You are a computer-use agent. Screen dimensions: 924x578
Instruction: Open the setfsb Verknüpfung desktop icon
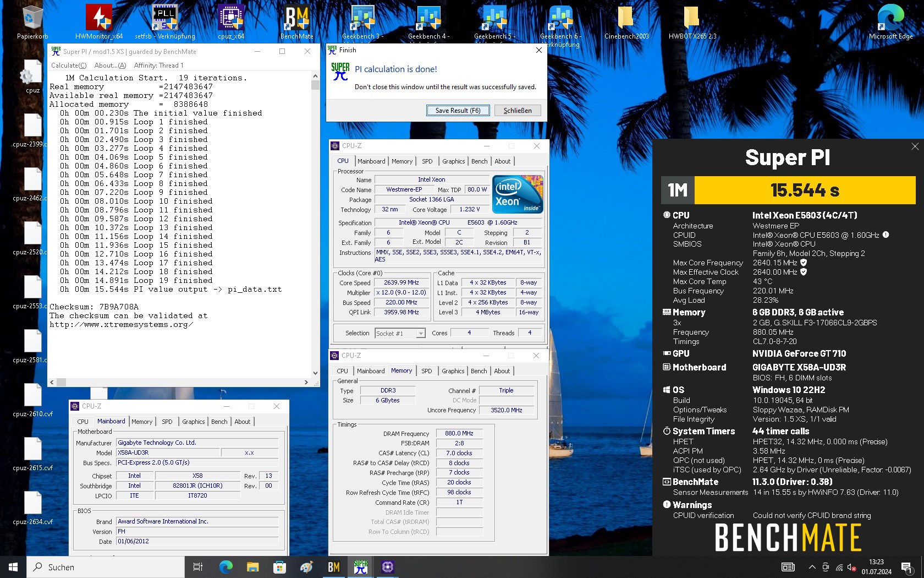coord(165,22)
